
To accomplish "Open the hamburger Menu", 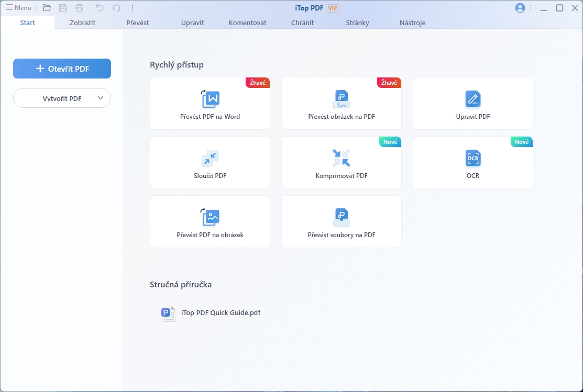I will coord(18,8).
